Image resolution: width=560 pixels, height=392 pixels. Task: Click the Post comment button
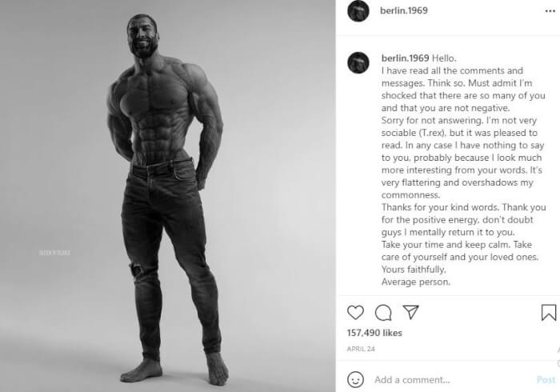click(546, 379)
